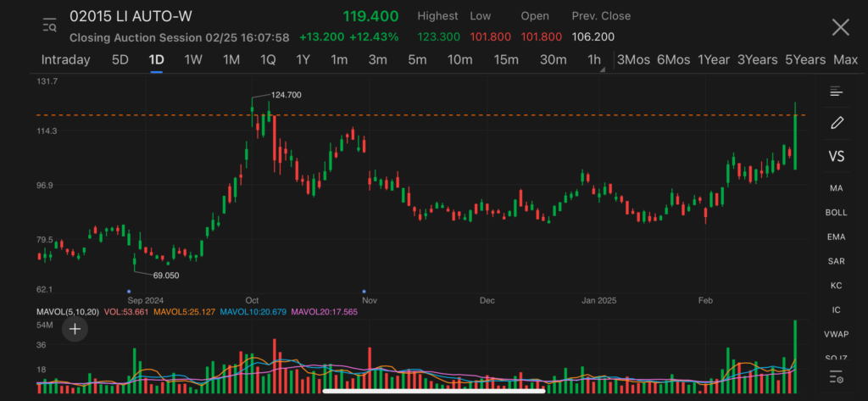Select the 1D chart period tab

pyautogui.click(x=156, y=60)
